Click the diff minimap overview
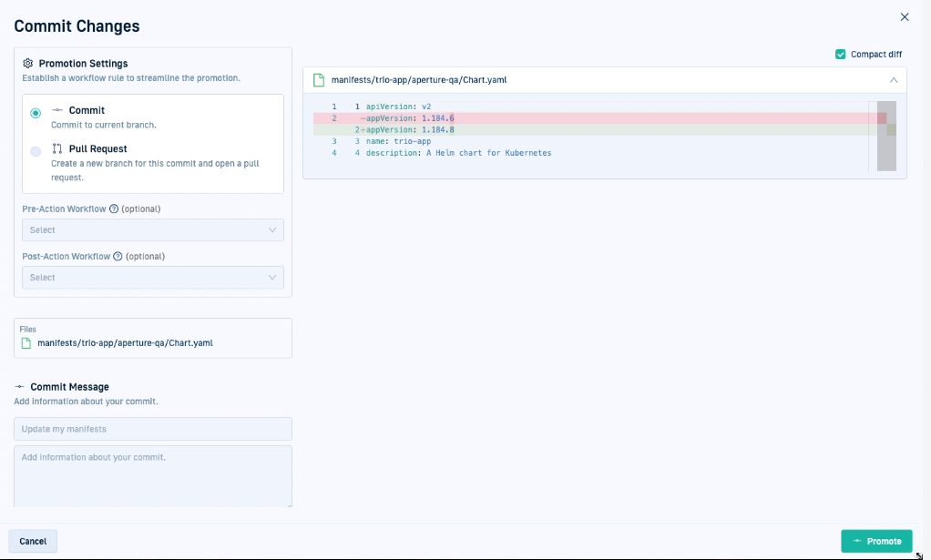 (886, 136)
